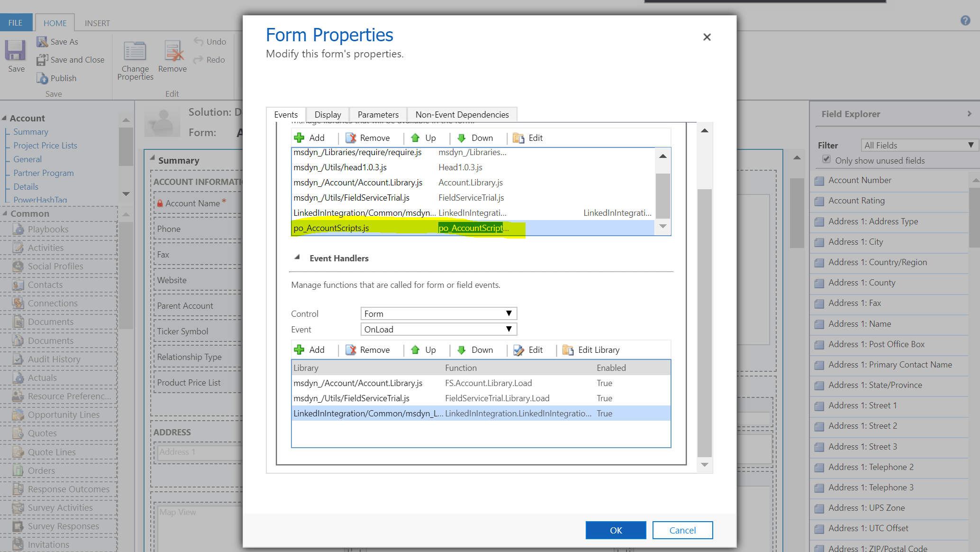The height and width of the screenshot is (552, 980).
Task: Click the Publish icon in ribbon
Action: [x=43, y=78]
